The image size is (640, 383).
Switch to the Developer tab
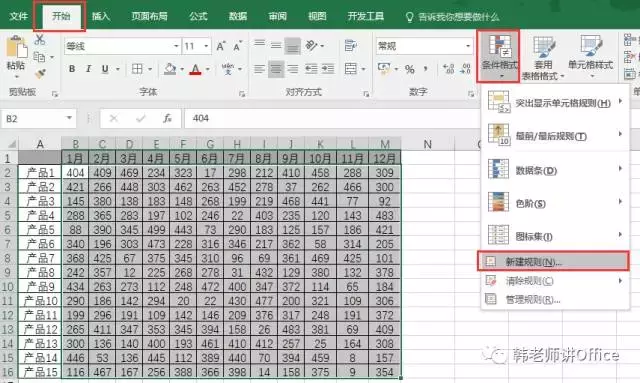point(366,16)
